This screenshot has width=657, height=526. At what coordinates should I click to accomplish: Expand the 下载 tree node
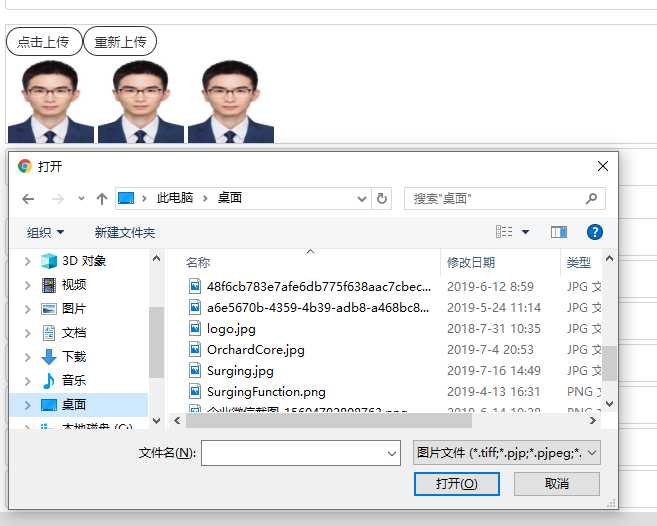[28, 357]
